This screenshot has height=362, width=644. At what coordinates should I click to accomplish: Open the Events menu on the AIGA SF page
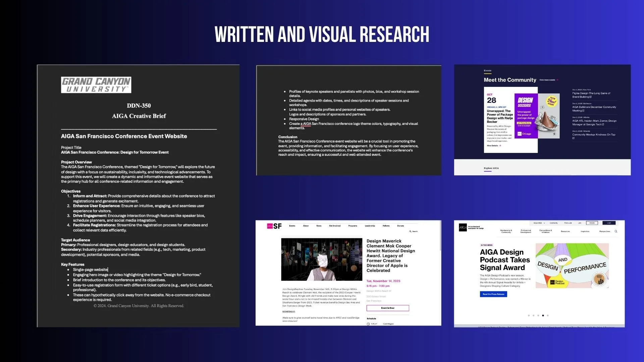(x=292, y=226)
